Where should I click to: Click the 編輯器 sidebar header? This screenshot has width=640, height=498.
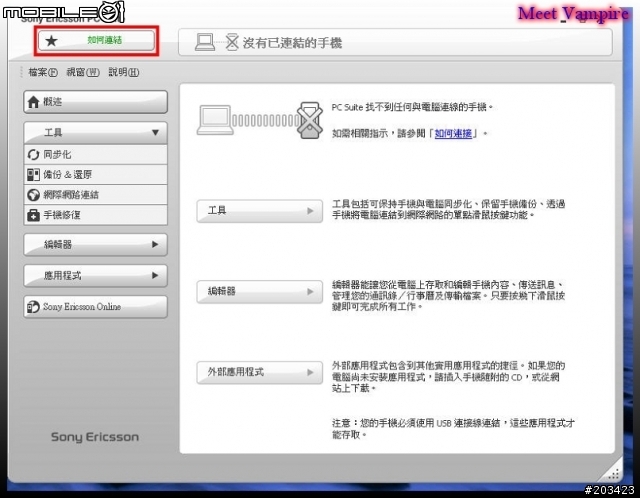[96, 245]
